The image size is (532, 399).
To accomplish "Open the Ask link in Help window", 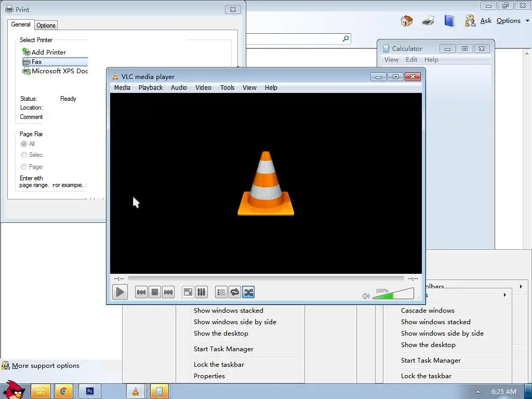I will click(486, 21).
